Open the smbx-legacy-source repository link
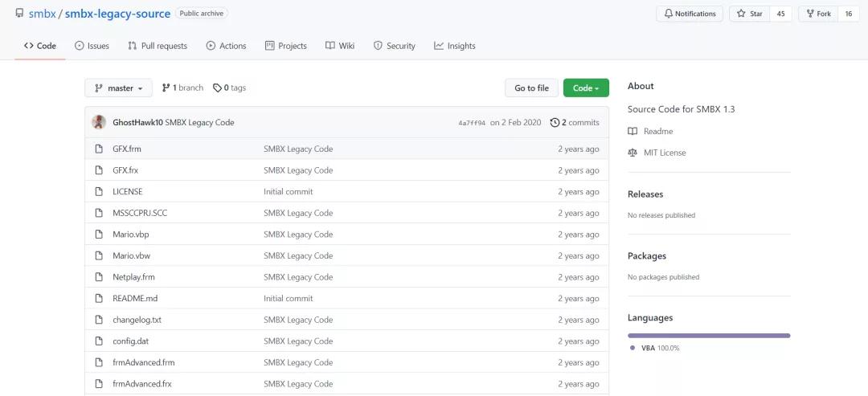This screenshot has width=868, height=396. pyautogui.click(x=118, y=14)
